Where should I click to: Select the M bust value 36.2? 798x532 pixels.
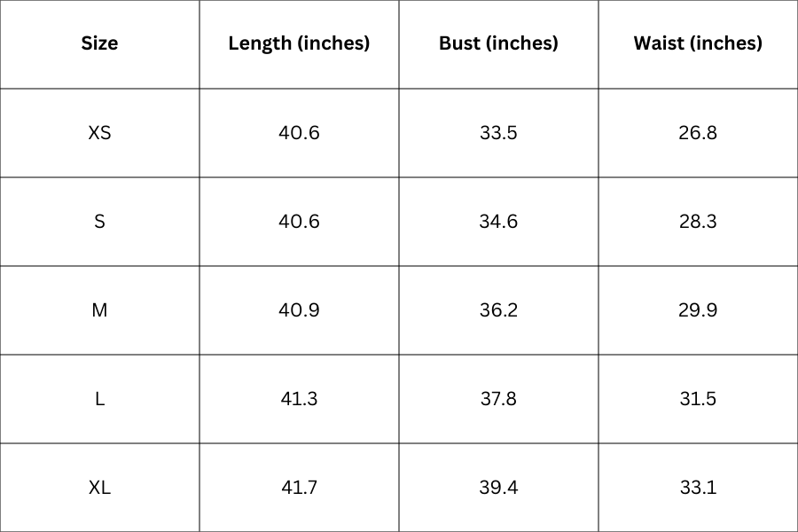pos(498,310)
